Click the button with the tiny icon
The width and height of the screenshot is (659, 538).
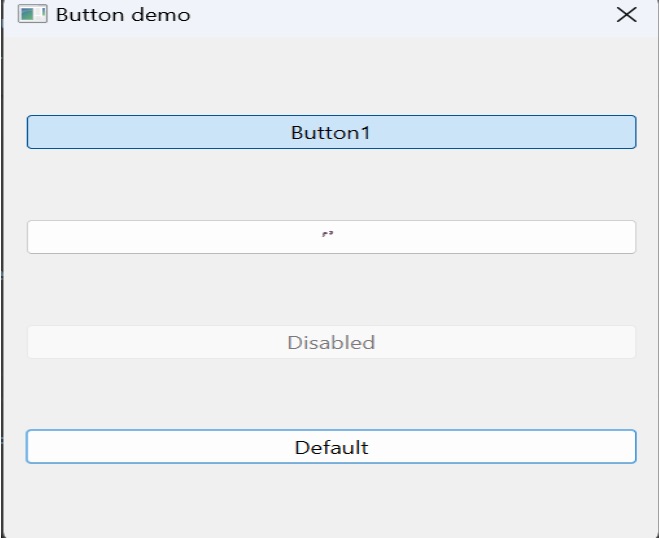[331, 237]
